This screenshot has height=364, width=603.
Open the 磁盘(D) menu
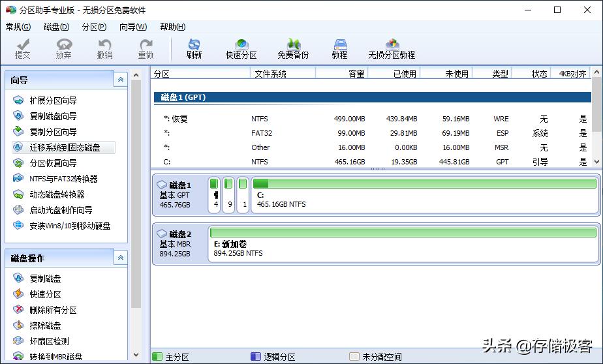coord(57,27)
